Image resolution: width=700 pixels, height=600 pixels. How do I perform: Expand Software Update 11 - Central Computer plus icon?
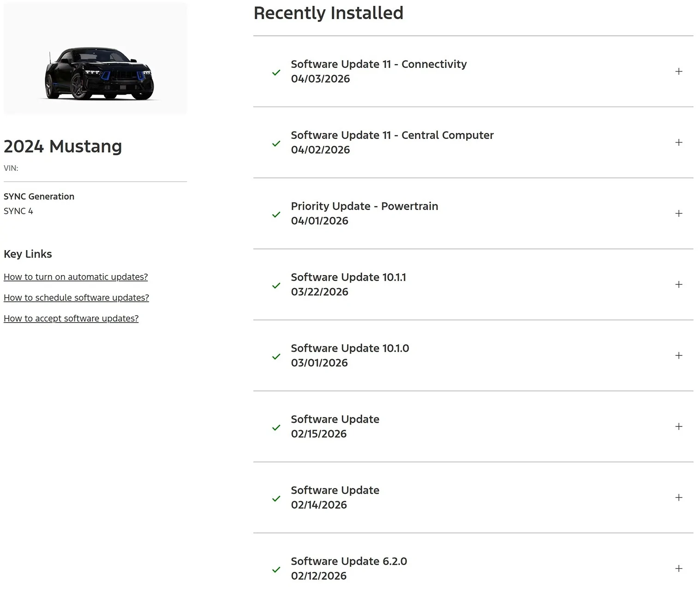coord(679,143)
